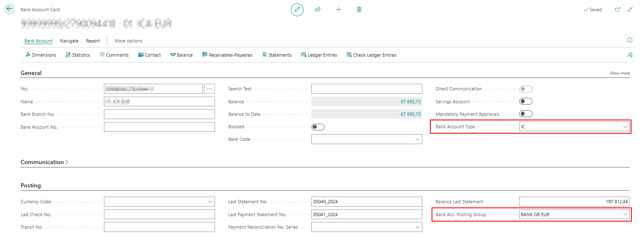Enable the Mandatory Payment Approvals switch

tap(525, 114)
